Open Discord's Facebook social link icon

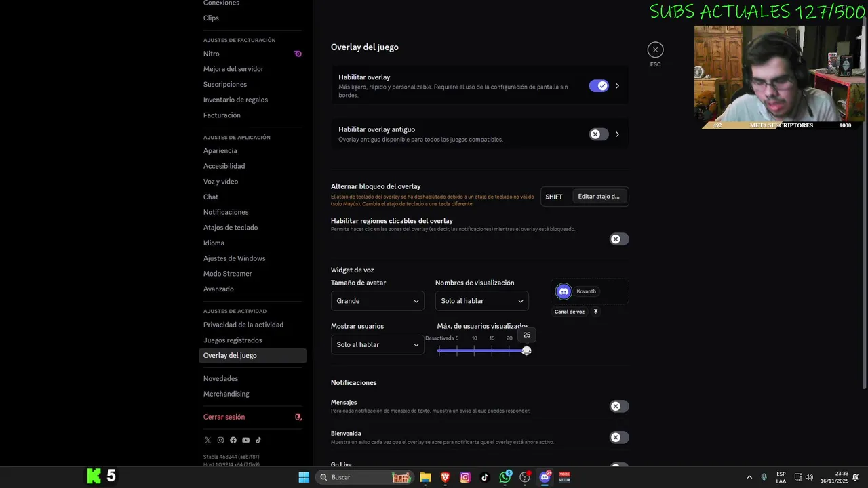[x=233, y=440]
